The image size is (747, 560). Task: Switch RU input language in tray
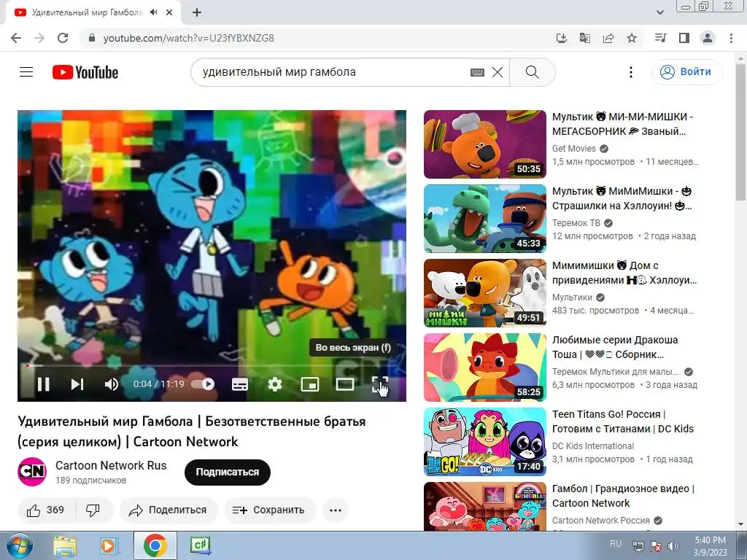(616, 544)
